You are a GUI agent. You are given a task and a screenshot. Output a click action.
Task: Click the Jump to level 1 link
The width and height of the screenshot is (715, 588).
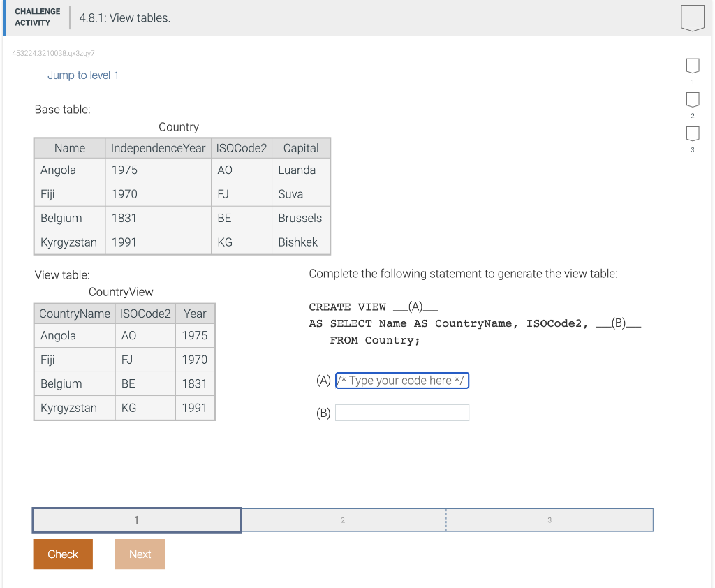pos(83,75)
